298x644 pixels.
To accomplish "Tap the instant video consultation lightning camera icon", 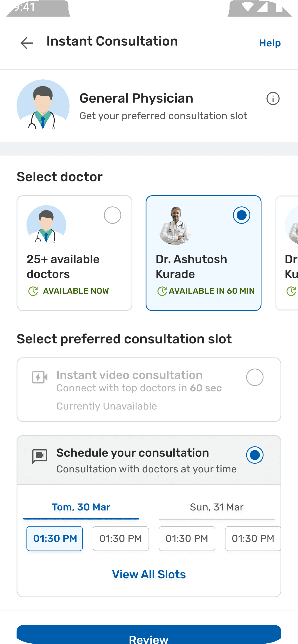I will coord(40,377).
